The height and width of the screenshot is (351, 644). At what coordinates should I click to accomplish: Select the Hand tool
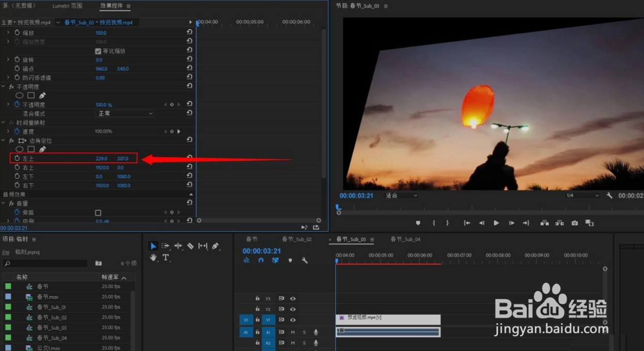154,257
